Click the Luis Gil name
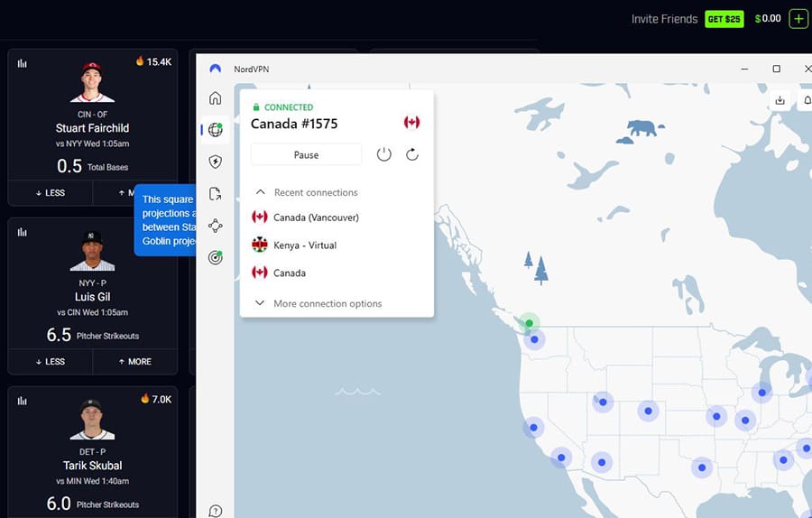 pyautogui.click(x=92, y=297)
